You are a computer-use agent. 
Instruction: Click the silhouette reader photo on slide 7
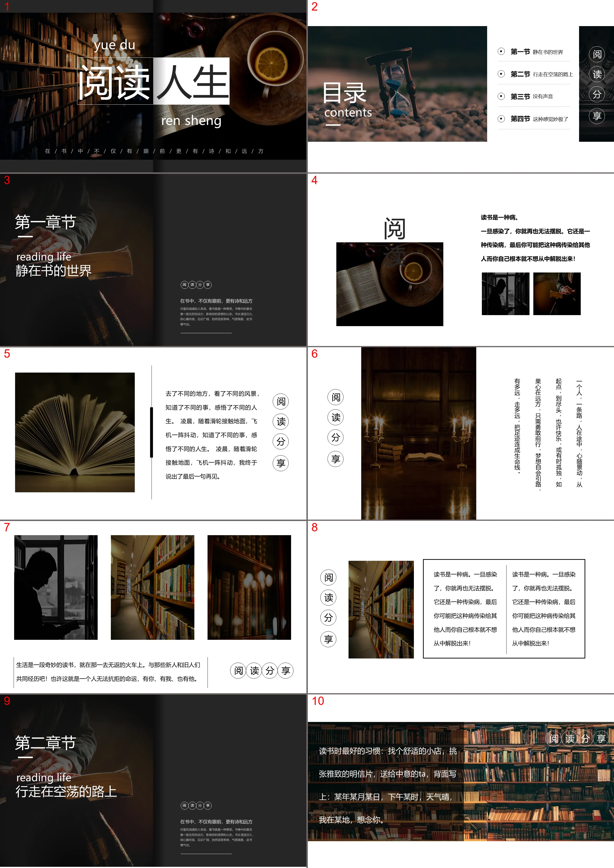tap(56, 587)
